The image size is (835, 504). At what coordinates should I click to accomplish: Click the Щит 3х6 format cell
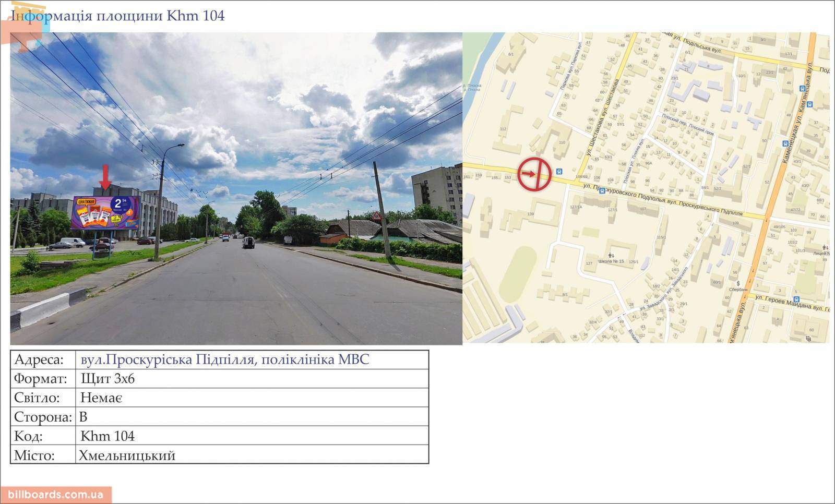pyautogui.click(x=252, y=378)
